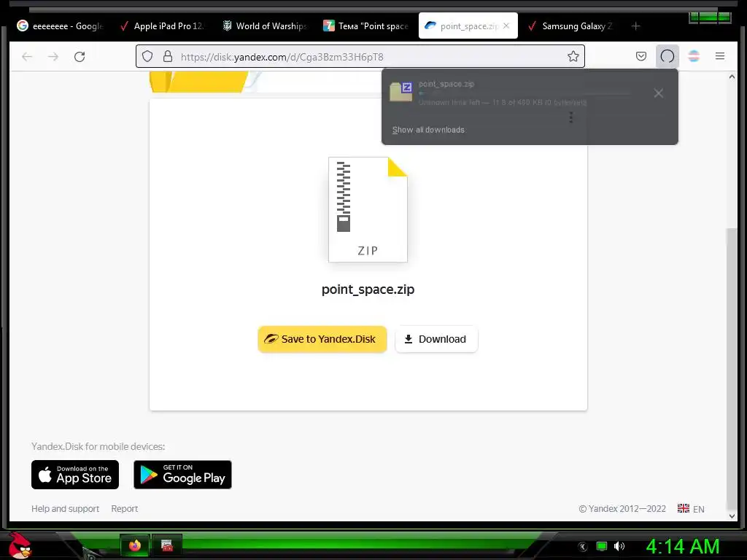Go back using the browser back arrow
The height and width of the screenshot is (560, 747).
27,57
